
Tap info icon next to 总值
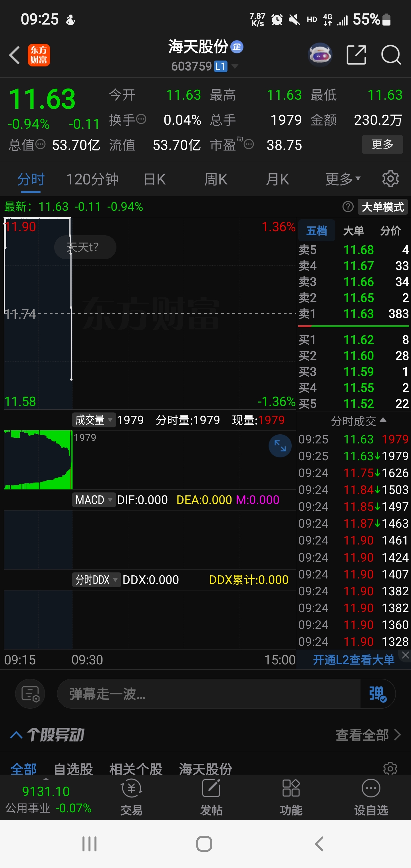pyautogui.click(x=41, y=144)
